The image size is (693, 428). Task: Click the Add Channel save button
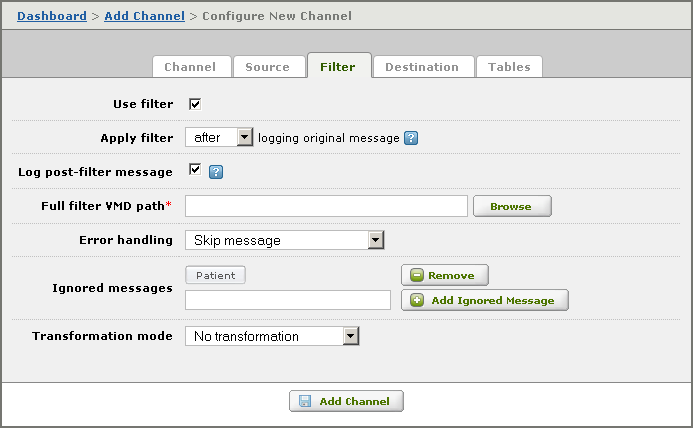click(x=347, y=401)
